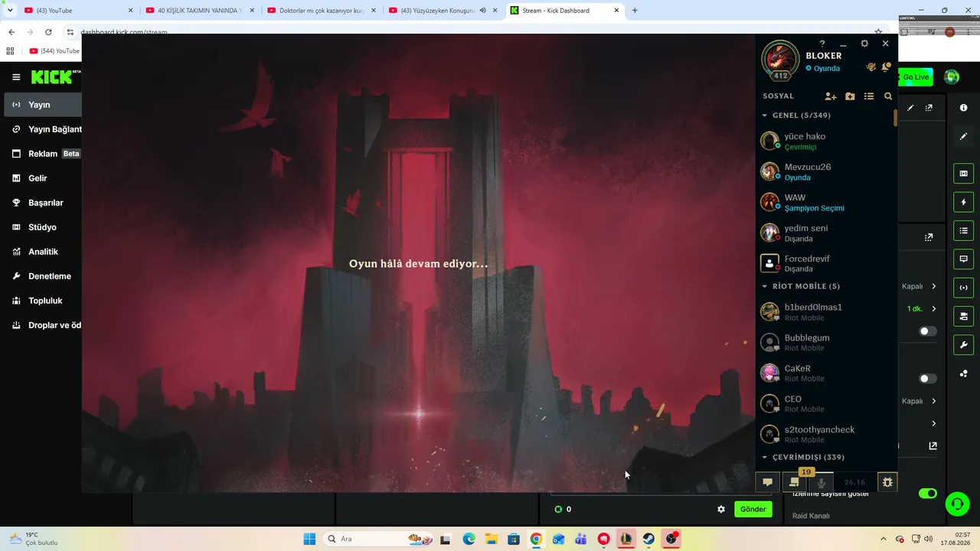
Task: Open League client settings gear
Action: (x=864, y=44)
